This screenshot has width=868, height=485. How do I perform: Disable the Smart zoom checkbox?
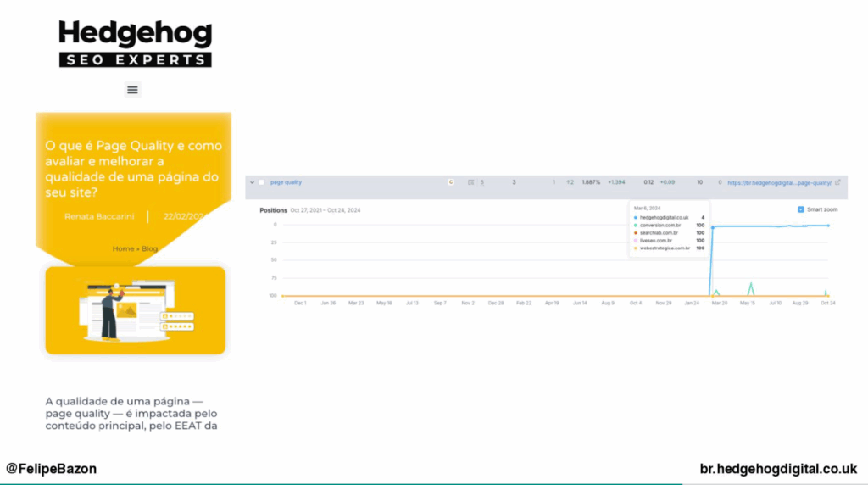(x=801, y=209)
